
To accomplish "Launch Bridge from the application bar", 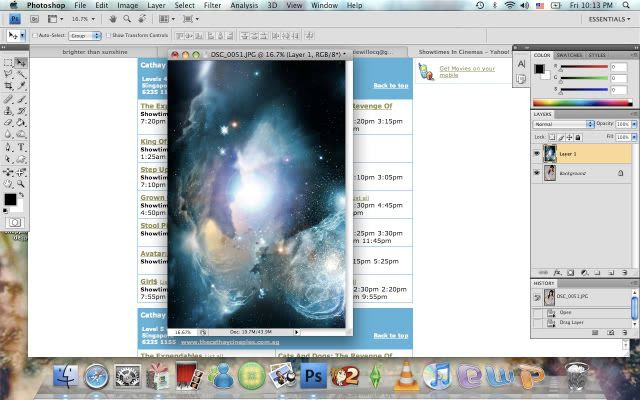I will pyautogui.click(x=34, y=19).
